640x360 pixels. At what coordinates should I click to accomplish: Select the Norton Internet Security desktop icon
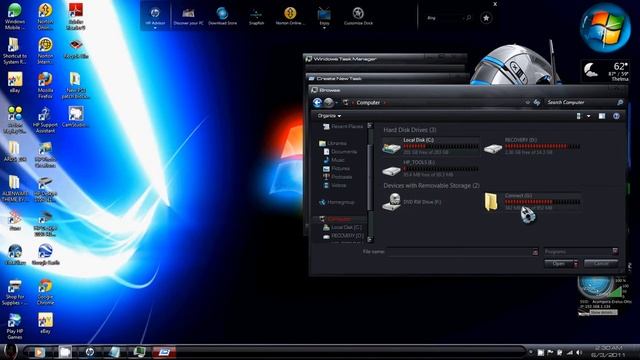point(45,51)
